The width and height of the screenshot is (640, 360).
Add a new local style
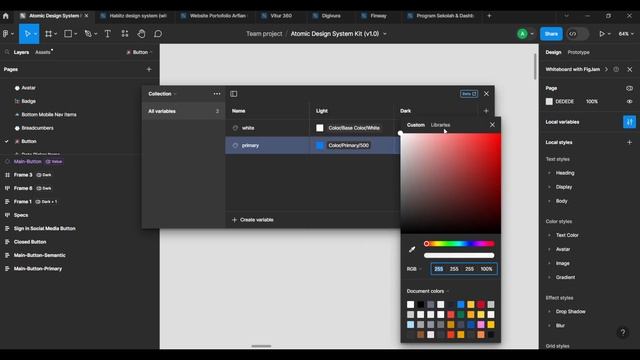pyautogui.click(x=629, y=142)
